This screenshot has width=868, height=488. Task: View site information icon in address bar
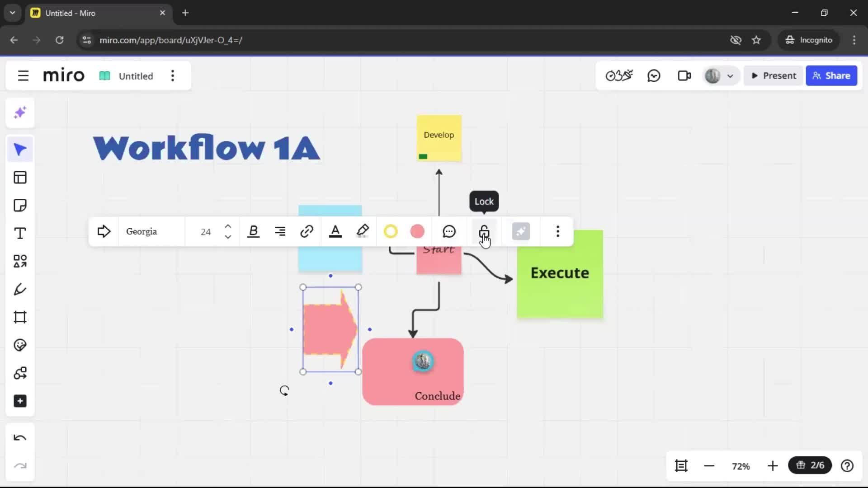point(87,40)
